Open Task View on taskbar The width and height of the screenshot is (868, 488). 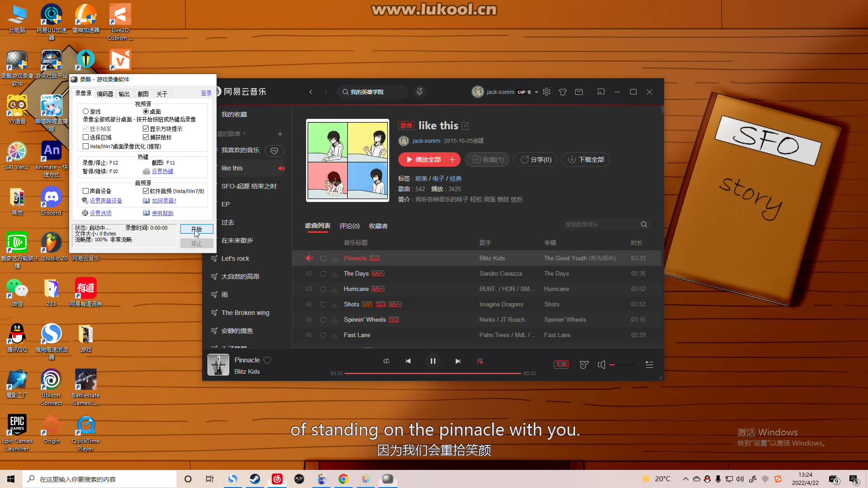click(x=210, y=479)
